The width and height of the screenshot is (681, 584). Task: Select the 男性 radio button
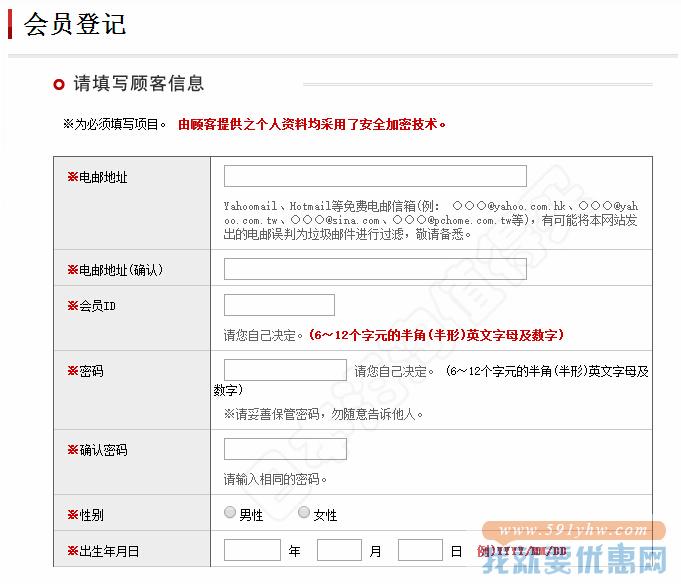[231, 513]
